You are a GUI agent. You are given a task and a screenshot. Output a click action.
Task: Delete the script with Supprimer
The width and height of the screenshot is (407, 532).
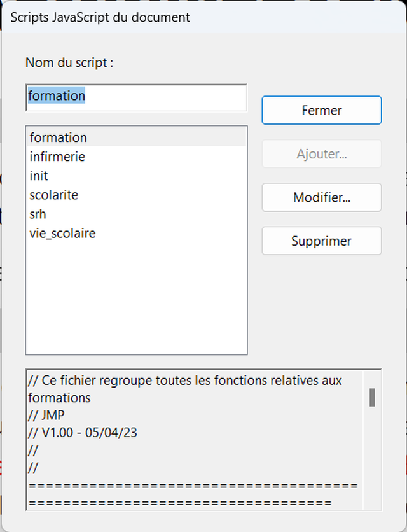tap(321, 241)
